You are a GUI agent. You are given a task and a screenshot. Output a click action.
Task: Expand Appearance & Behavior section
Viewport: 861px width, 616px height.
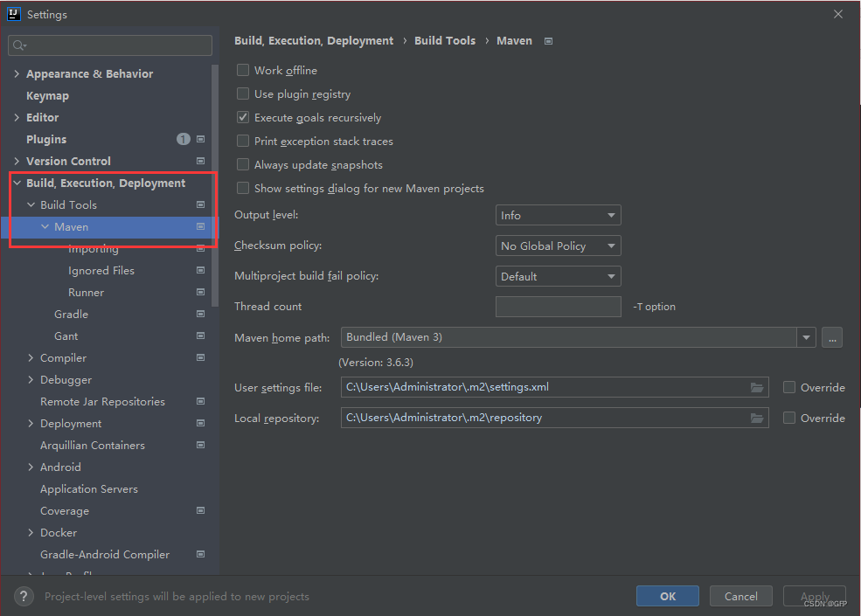tap(17, 73)
